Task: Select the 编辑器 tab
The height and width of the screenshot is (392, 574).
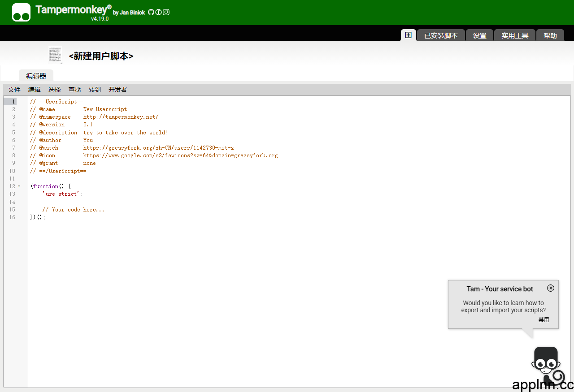Action: click(x=36, y=76)
